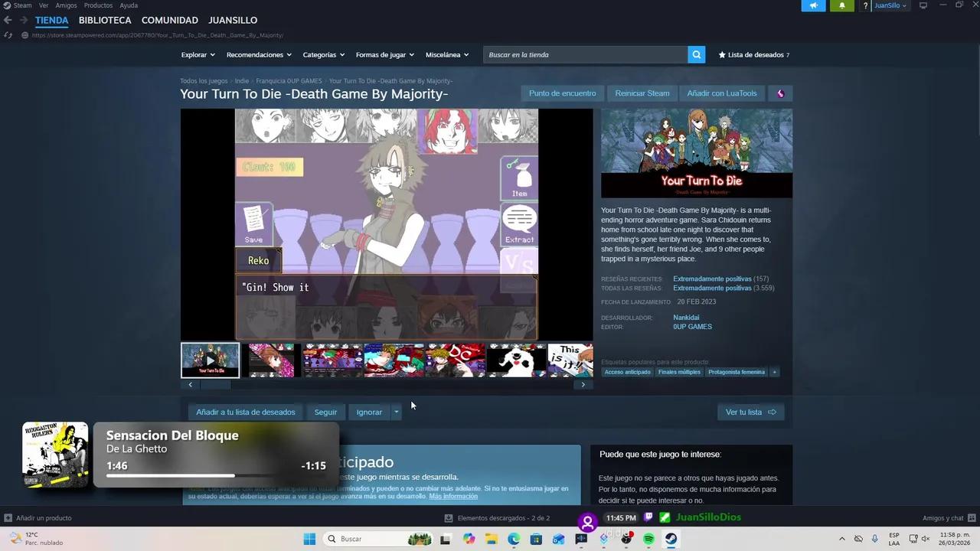Open Copilot from the taskbar
This screenshot has width=980, height=551.
469,539
